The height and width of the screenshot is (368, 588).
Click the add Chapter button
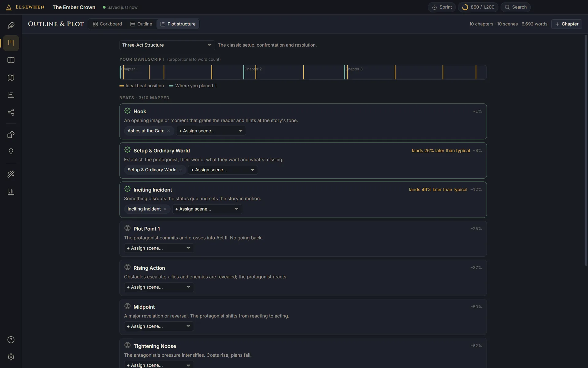tap(567, 24)
